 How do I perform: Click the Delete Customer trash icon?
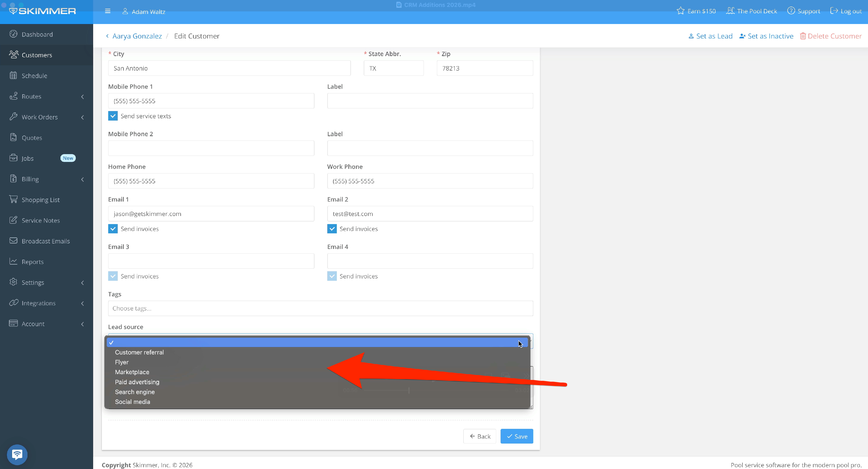(x=803, y=36)
